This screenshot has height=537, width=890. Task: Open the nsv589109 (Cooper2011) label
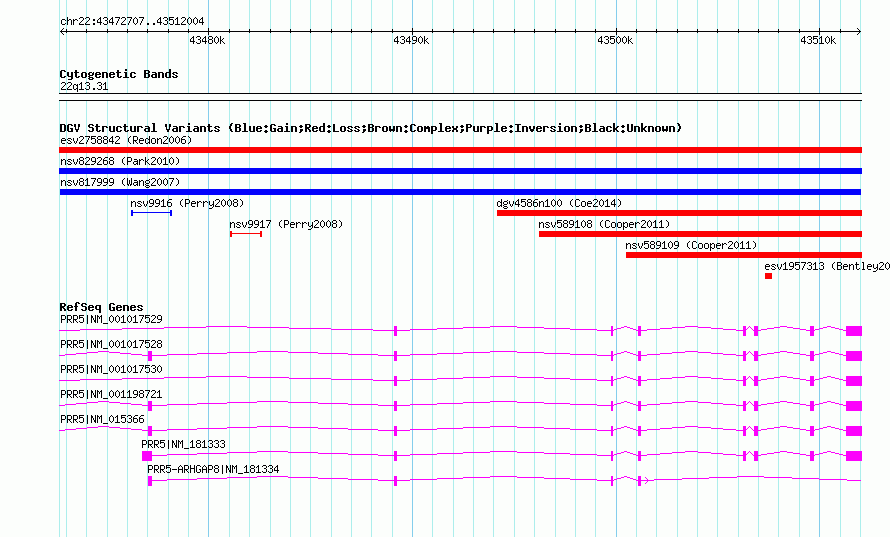click(x=691, y=245)
